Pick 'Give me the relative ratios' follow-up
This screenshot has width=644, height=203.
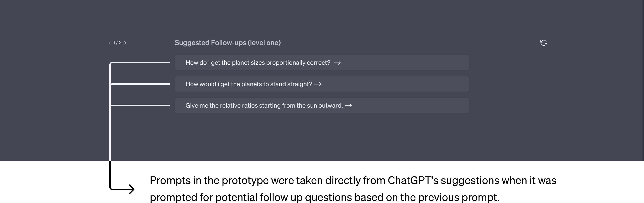(x=264, y=106)
